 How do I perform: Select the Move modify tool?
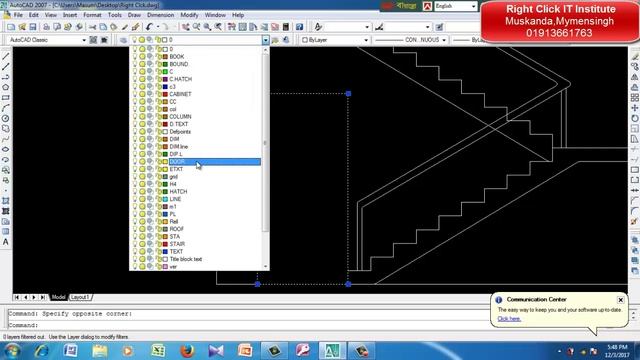(635, 108)
